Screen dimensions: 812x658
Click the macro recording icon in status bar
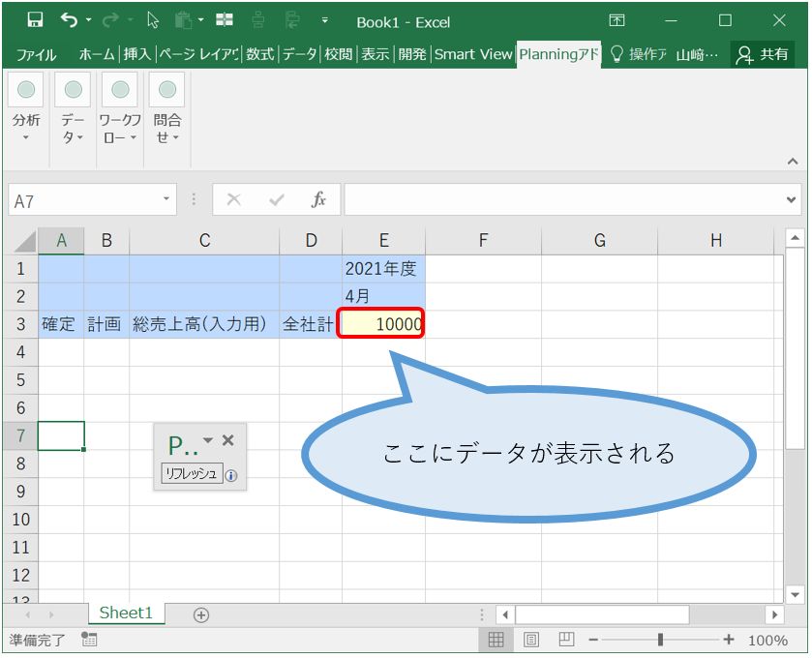(89, 640)
